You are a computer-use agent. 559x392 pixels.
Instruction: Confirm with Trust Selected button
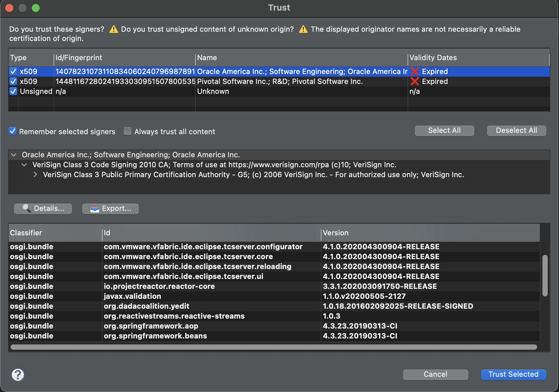513,374
